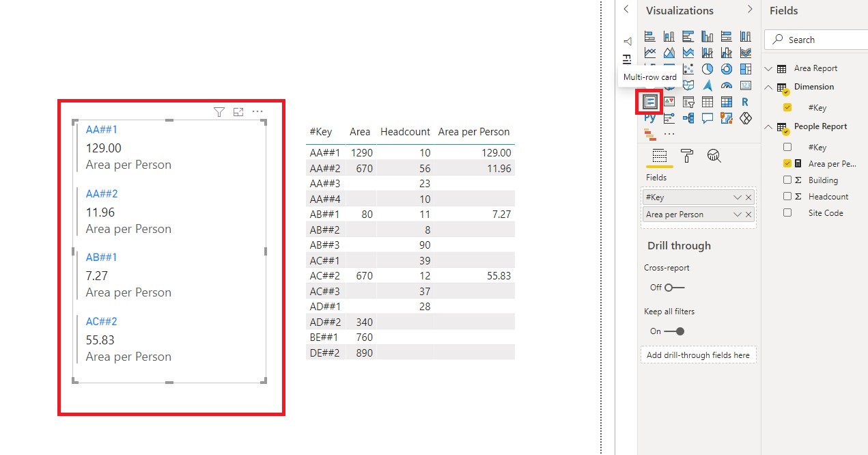
Task: Select the card visual with 123 icon
Action: (746, 85)
